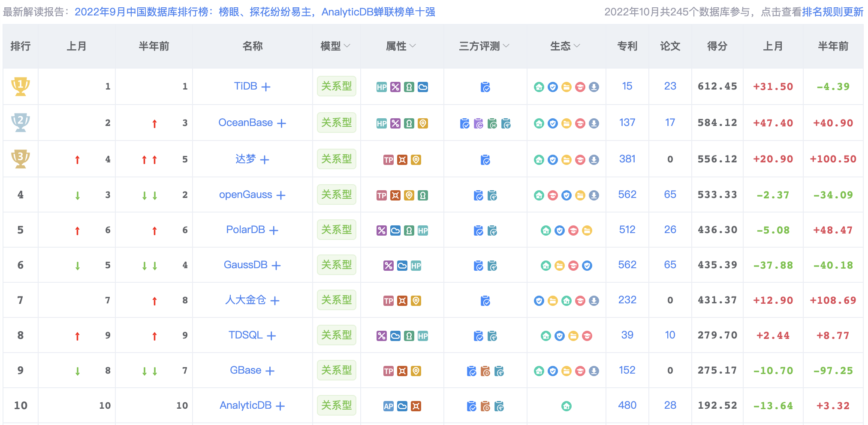
Task: Click the gray download icon in 人大金仓 row
Action: tap(594, 301)
